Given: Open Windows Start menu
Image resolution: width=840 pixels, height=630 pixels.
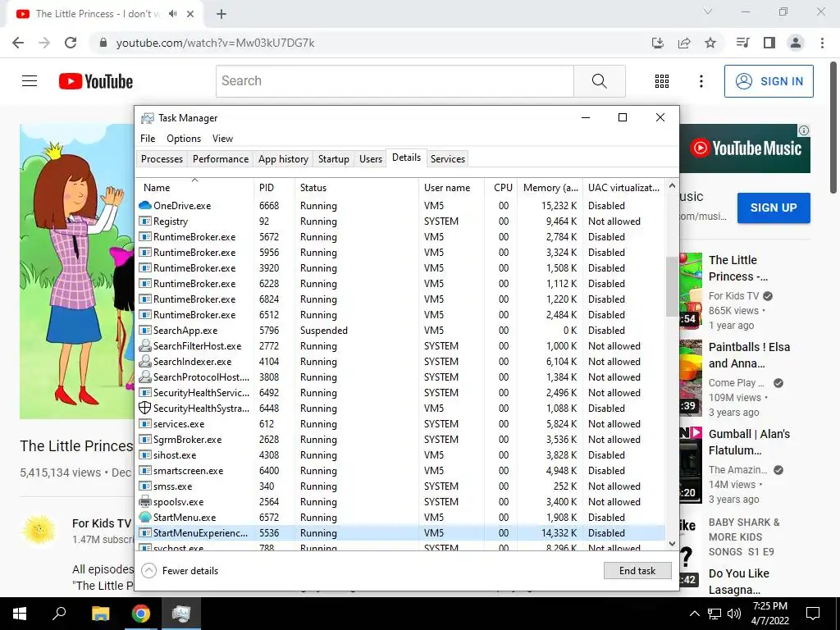Looking at the screenshot, I should click(x=20, y=614).
